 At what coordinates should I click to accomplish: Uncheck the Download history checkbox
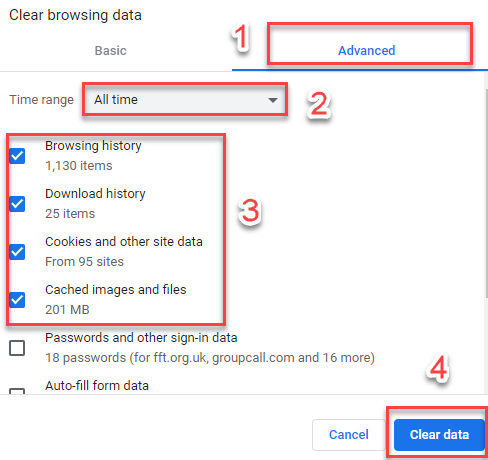(x=17, y=204)
